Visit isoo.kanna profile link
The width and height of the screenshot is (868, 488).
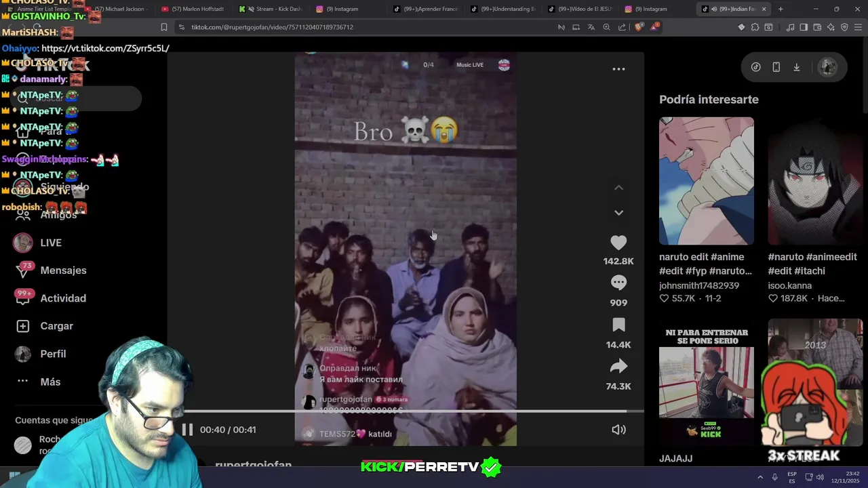(789, 285)
